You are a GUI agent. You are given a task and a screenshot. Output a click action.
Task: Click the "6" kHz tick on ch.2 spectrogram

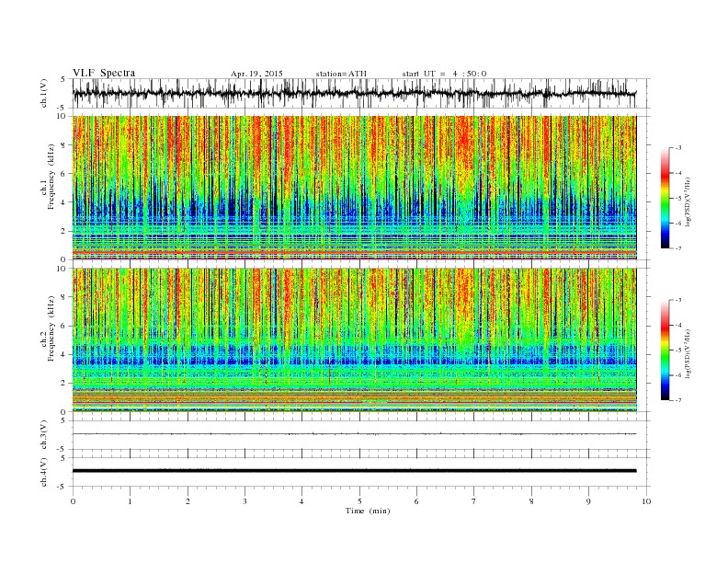(63, 326)
